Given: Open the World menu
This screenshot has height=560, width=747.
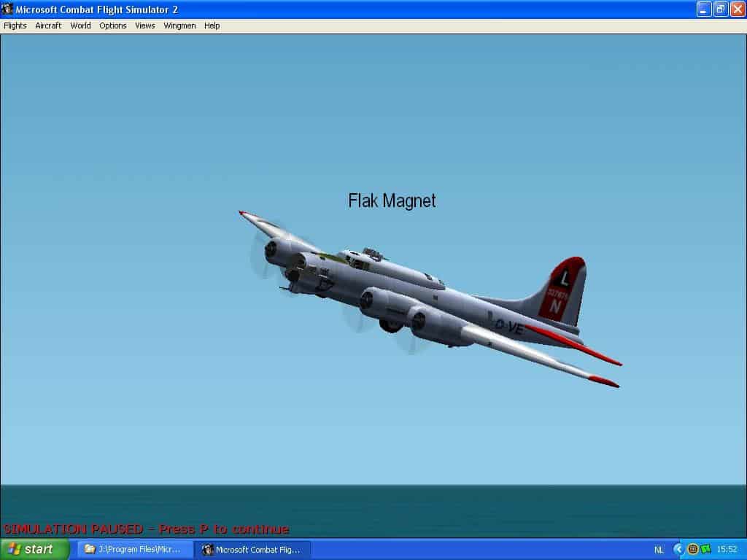Looking at the screenshot, I should [x=80, y=26].
